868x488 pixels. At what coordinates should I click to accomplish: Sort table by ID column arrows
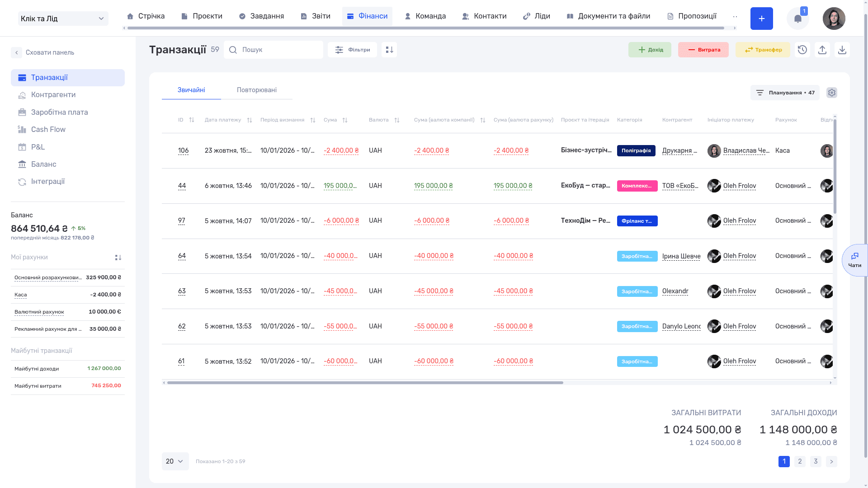pos(192,120)
